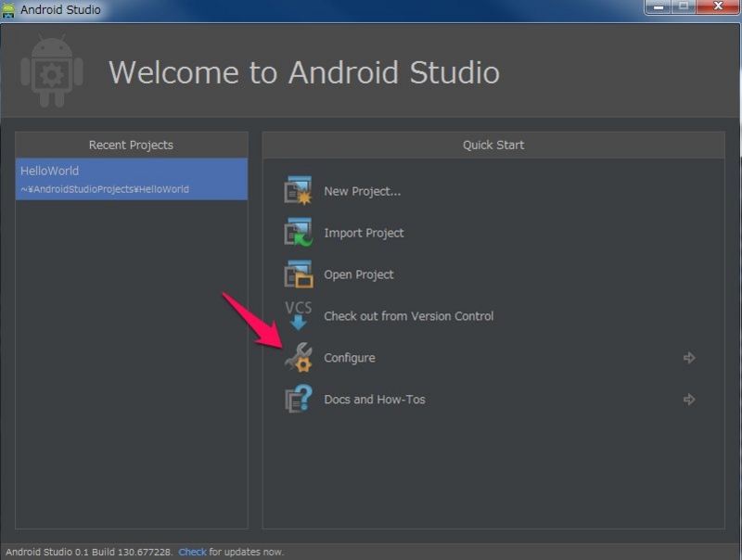Click the Android Studio title bar icon
The image size is (742, 560).
pyautogui.click(x=8, y=10)
